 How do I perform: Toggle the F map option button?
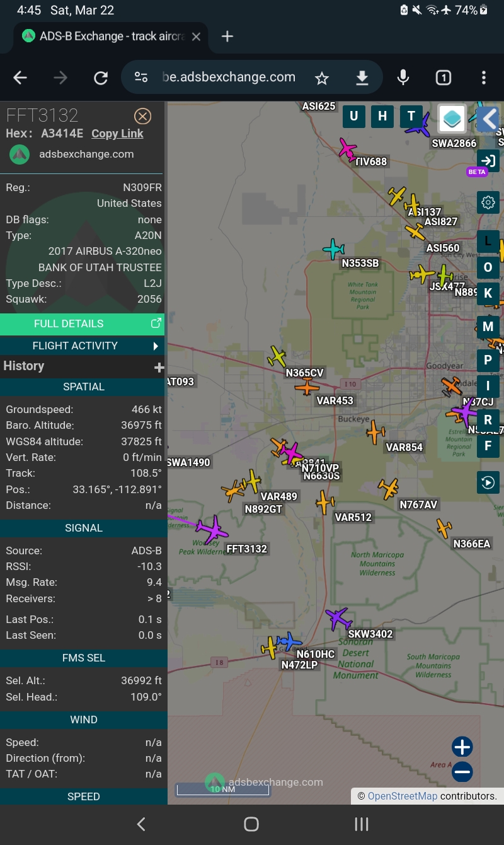pos(488,446)
